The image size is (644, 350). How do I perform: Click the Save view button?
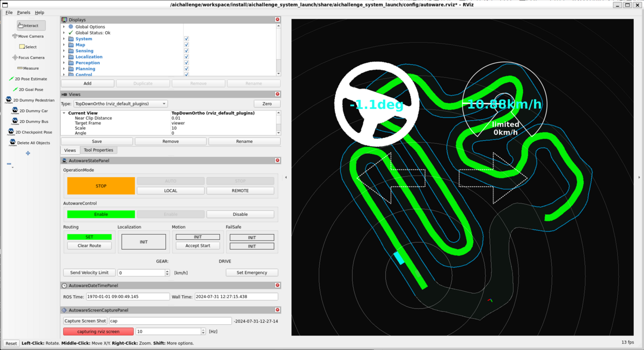tap(97, 141)
